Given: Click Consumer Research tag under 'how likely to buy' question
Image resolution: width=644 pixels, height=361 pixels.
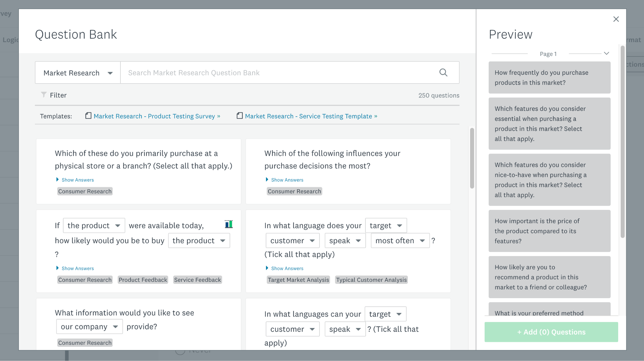Looking at the screenshot, I should [85, 280].
